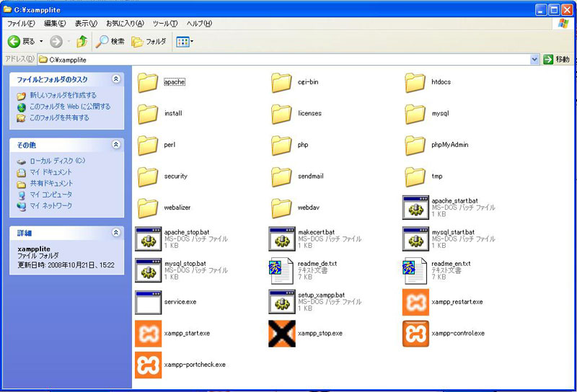Select mysql_stop.bat batch file icon

coord(149,270)
